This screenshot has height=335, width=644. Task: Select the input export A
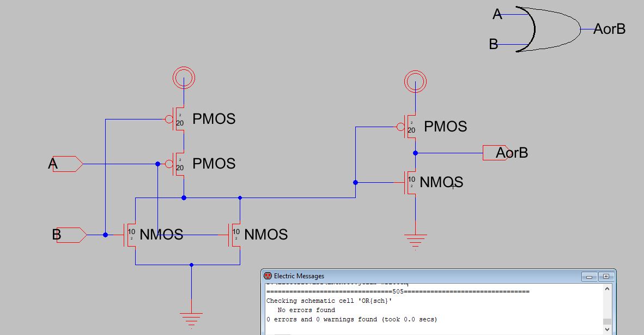(68, 164)
